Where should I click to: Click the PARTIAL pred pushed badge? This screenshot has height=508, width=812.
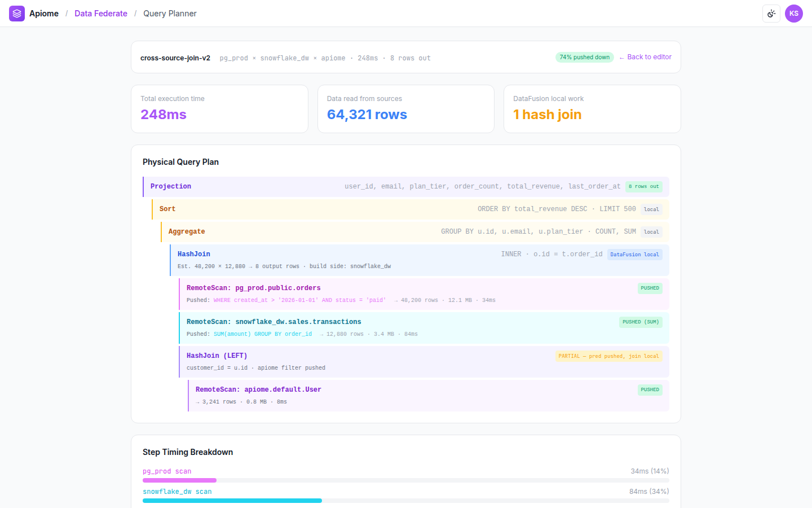609,356
